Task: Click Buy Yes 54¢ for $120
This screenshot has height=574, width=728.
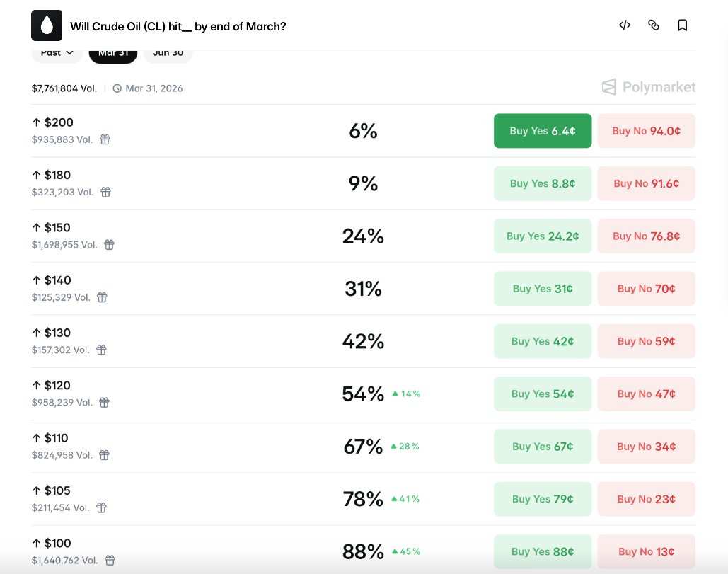Action: click(542, 394)
